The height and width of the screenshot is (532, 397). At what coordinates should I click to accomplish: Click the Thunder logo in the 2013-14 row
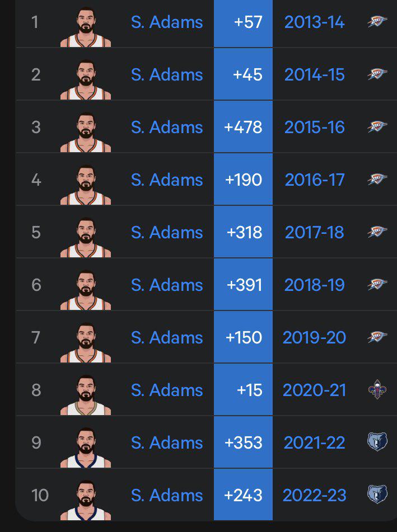377,22
